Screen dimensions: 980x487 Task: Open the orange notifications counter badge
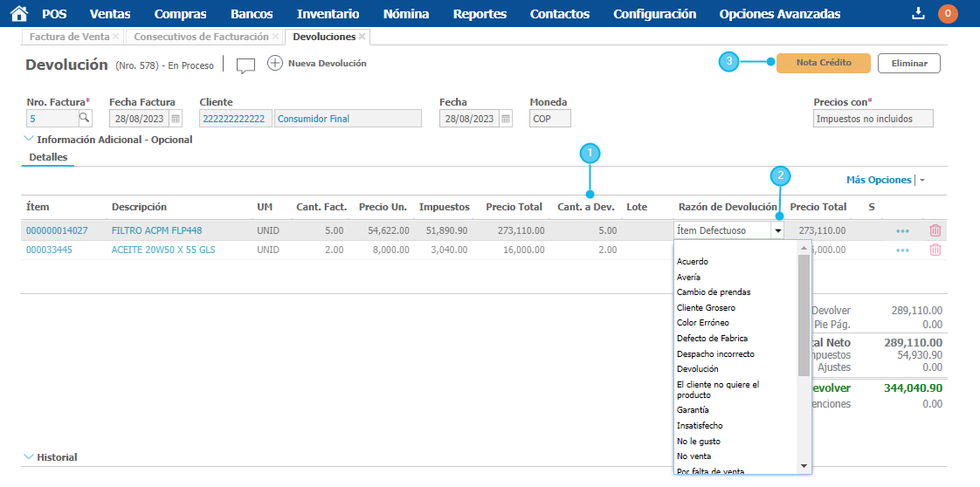(947, 14)
